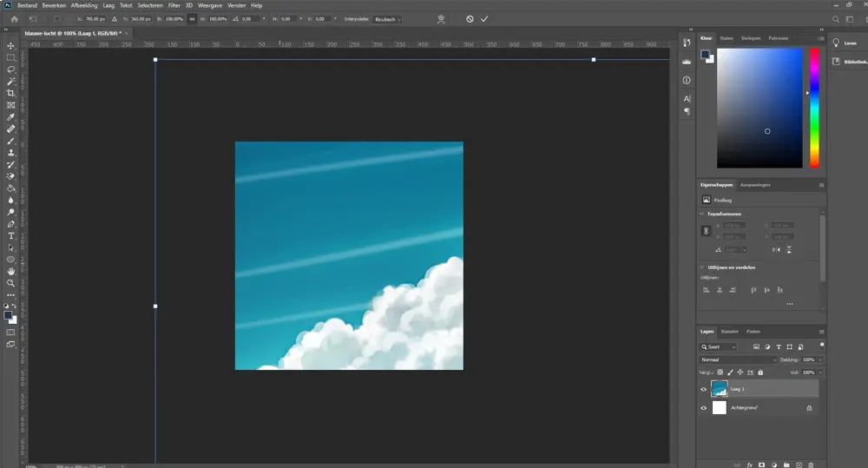868x468 pixels.
Task: Open the Kleur panel options menu
Action: (821, 38)
